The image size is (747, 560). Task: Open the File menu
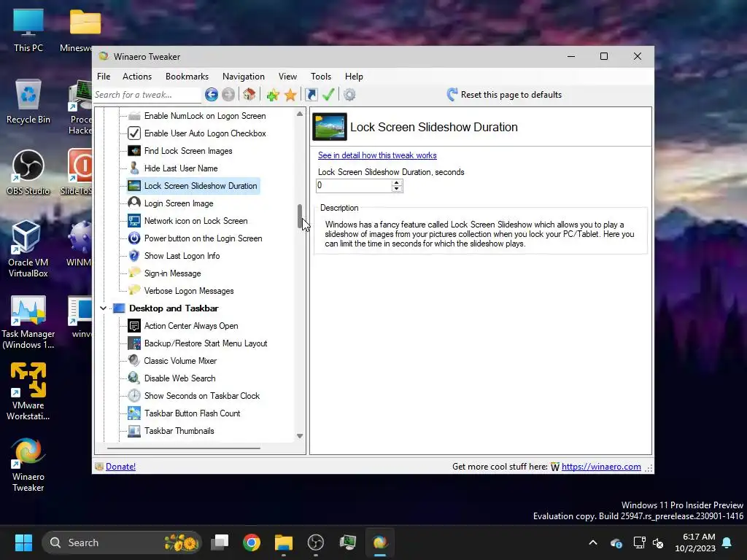coord(104,76)
